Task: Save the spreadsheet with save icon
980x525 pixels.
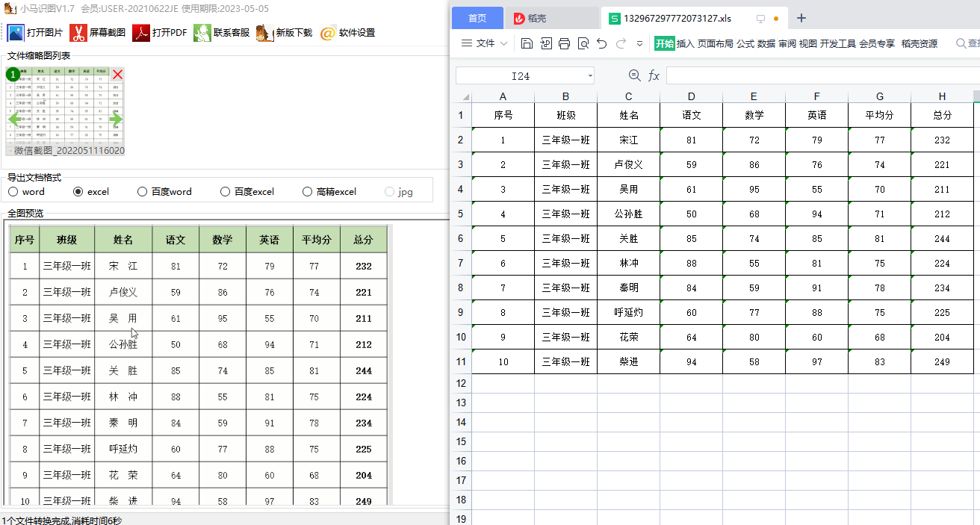Action: click(527, 43)
